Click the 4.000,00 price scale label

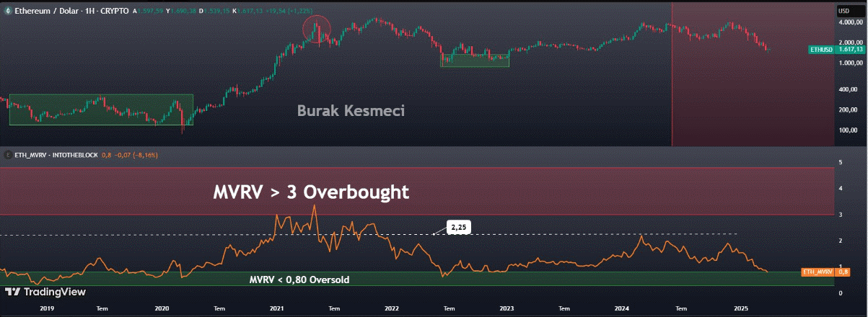click(849, 22)
